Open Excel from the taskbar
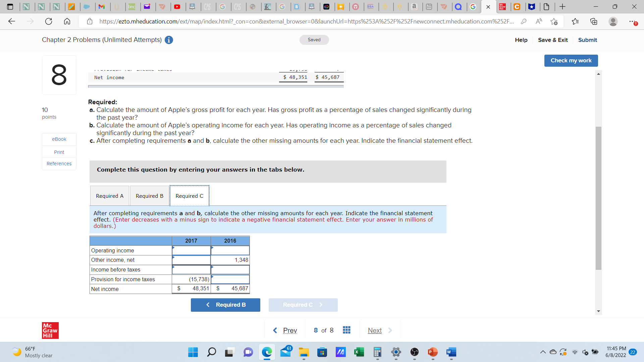 pos(359,352)
